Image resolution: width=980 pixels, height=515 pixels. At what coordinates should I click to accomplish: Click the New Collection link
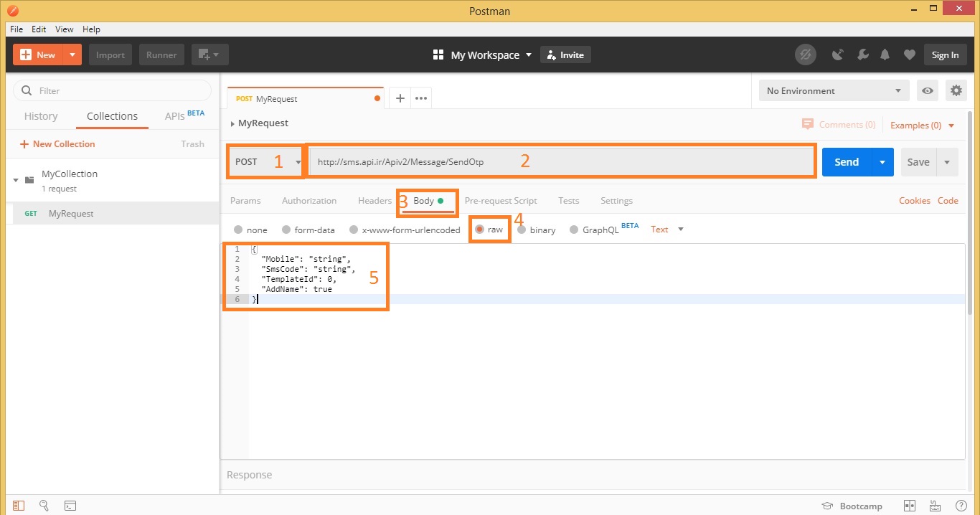coord(57,144)
